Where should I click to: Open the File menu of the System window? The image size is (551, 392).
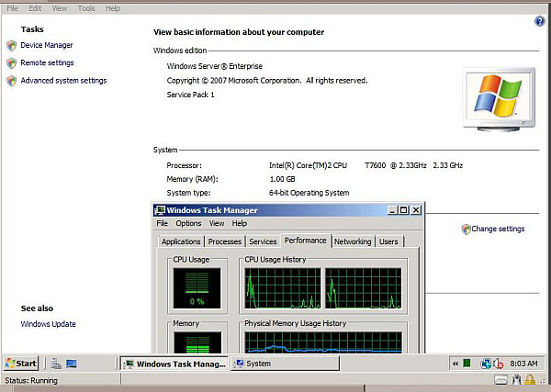12,8
